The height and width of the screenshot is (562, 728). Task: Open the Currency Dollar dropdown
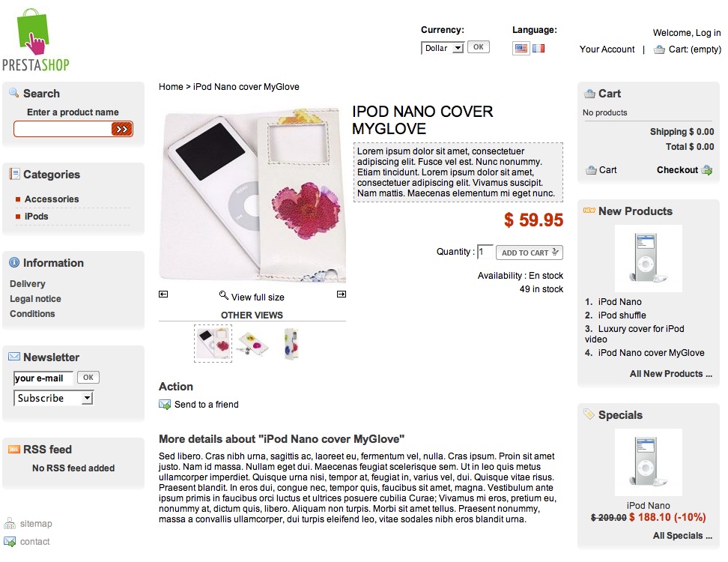[443, 48]
